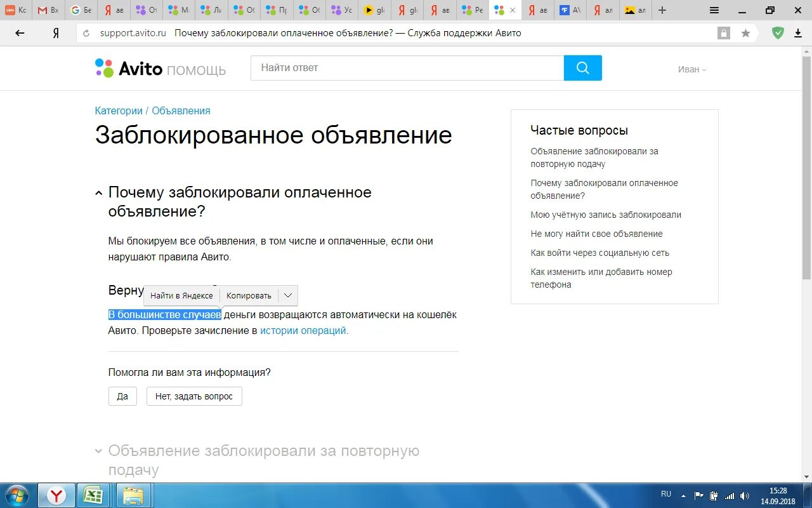Switch to the Google 'Бе' tab
This screenshot has width=812, height=508.
coord(81,10)
